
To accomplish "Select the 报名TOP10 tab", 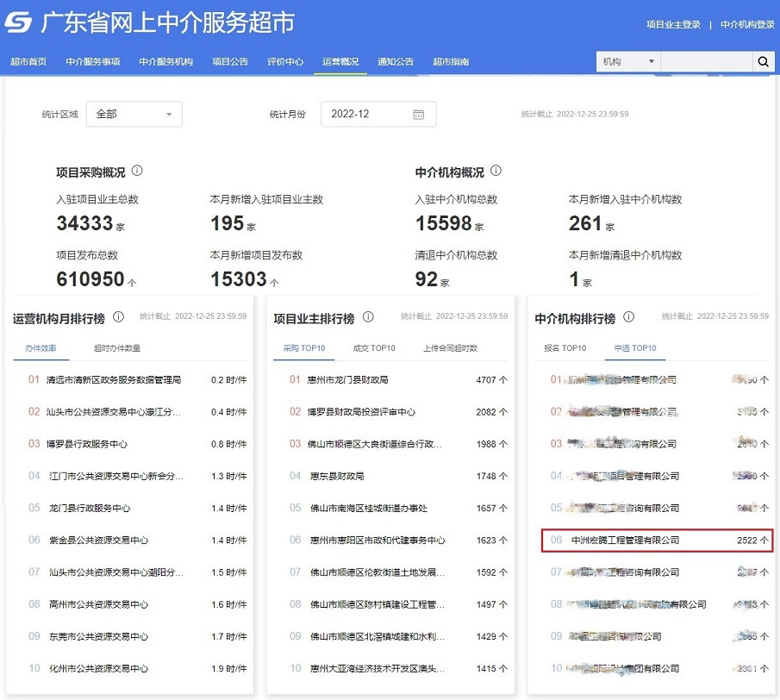I will 563,348.
